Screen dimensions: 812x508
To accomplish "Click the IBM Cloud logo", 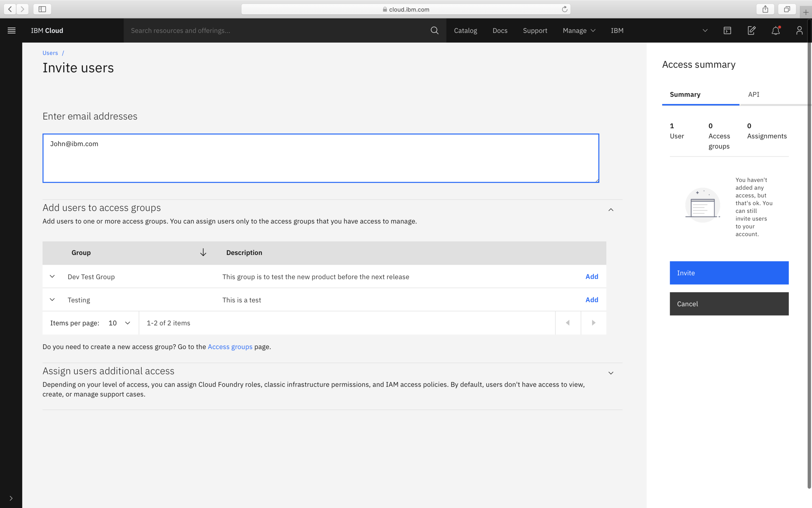I will click(47, 31).
